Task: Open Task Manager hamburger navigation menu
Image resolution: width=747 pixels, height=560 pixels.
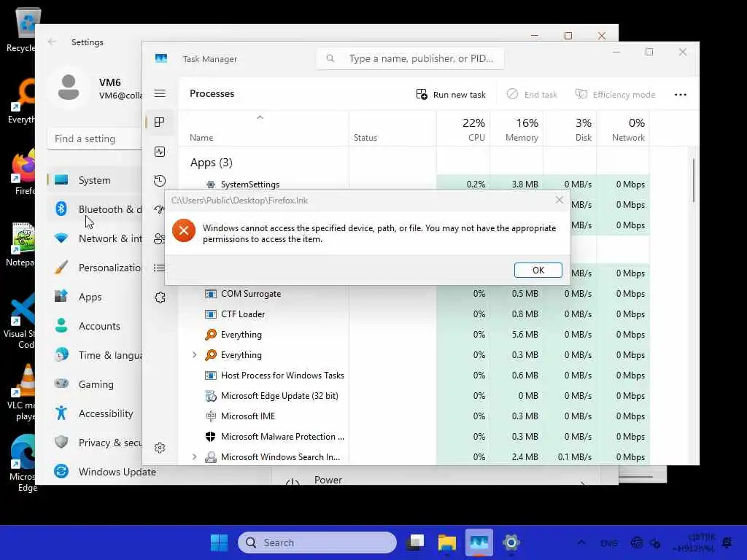Action: click(160, 93)
